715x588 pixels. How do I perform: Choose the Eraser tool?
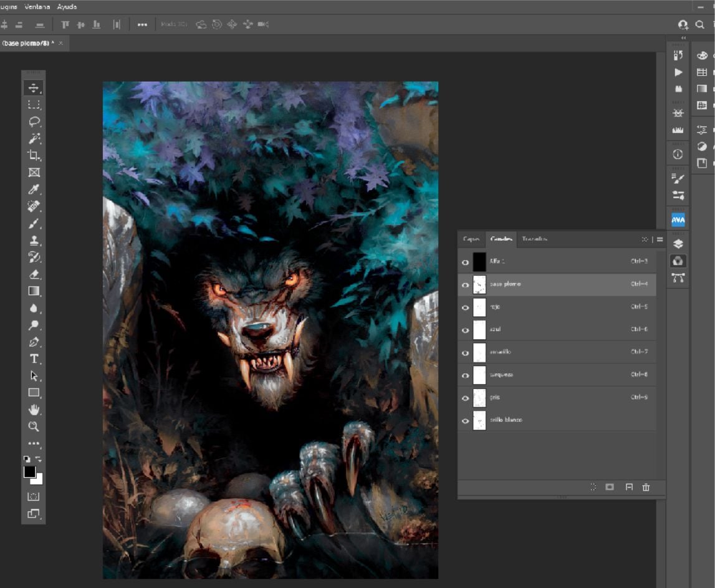pos(34,274)
